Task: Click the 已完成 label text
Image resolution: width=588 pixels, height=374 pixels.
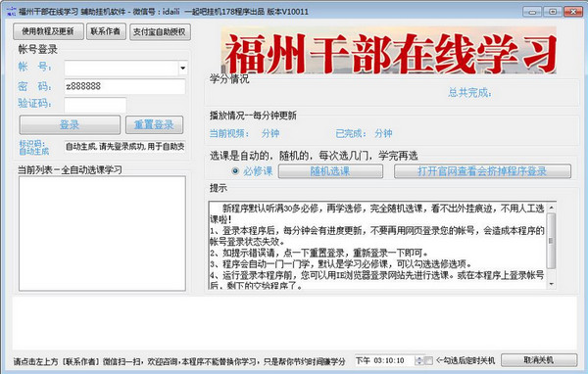Action: click(x=351, y=133)
